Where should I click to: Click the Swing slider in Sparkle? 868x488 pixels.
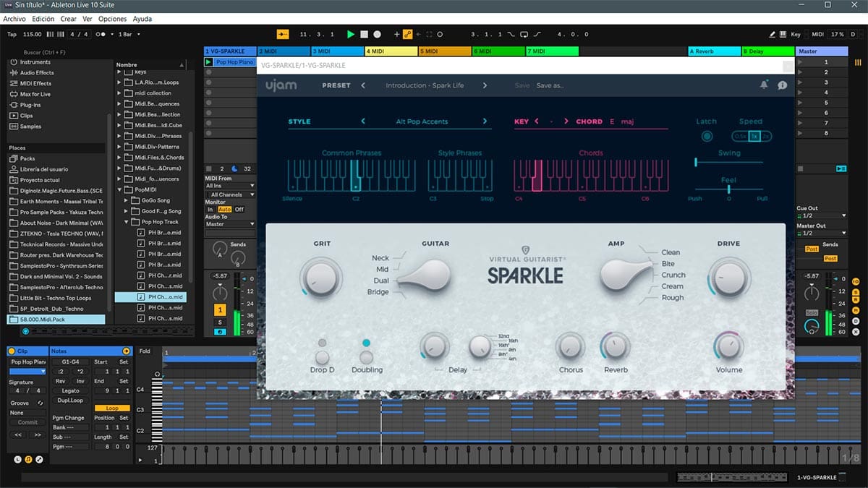point(729,162)
